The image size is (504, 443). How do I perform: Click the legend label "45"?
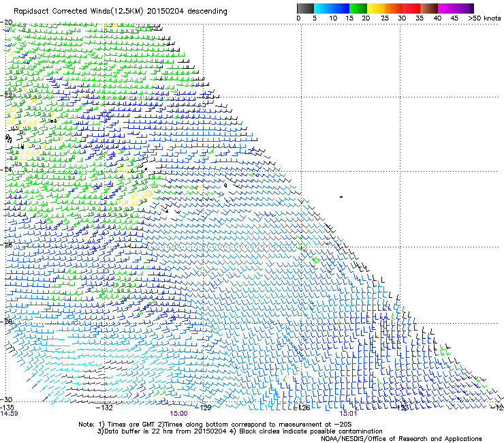click(454, 18)
